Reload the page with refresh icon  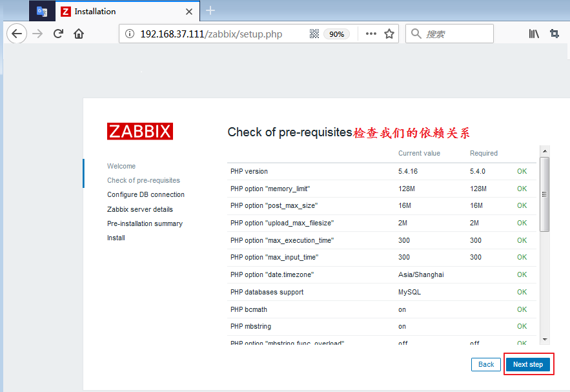(x=58, y=34)
